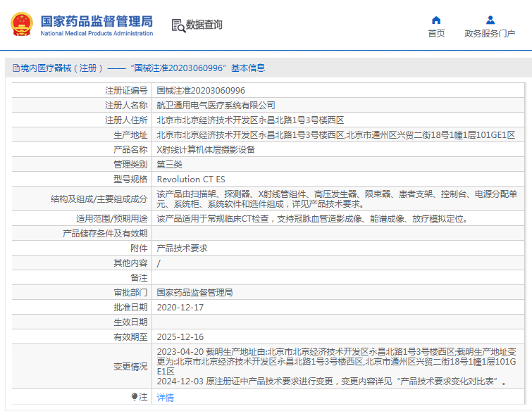
Task: Click 产品技术要求 attachment value
Action: [183, 248]
